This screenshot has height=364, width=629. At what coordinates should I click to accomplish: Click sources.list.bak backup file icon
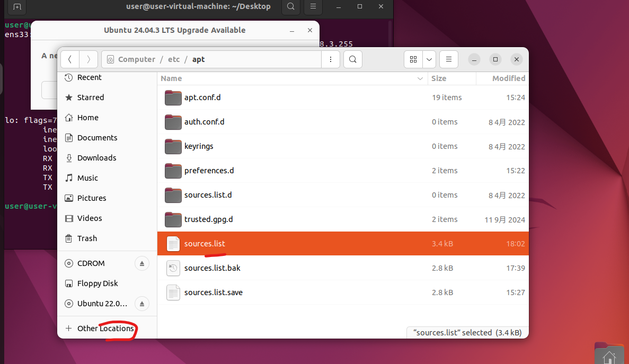click(173, 268)
